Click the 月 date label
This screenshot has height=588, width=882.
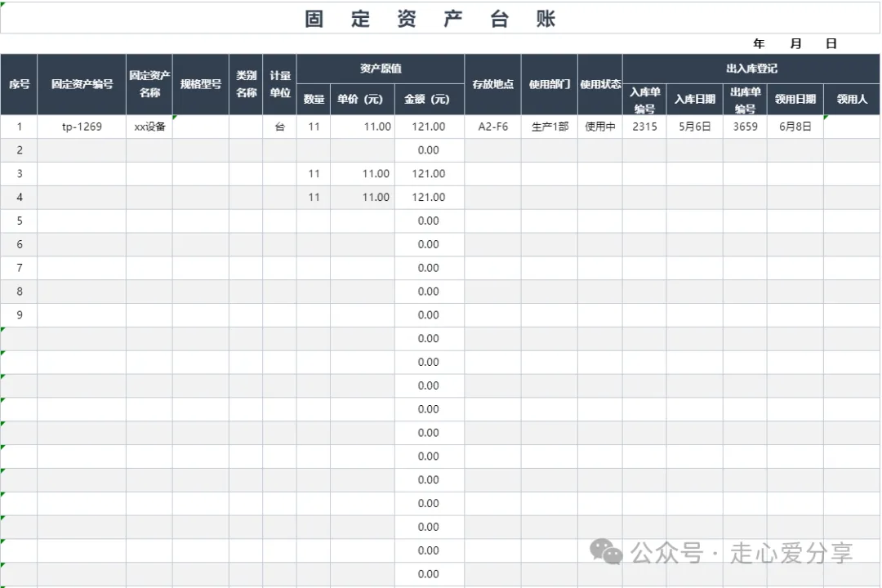[795, 43]
